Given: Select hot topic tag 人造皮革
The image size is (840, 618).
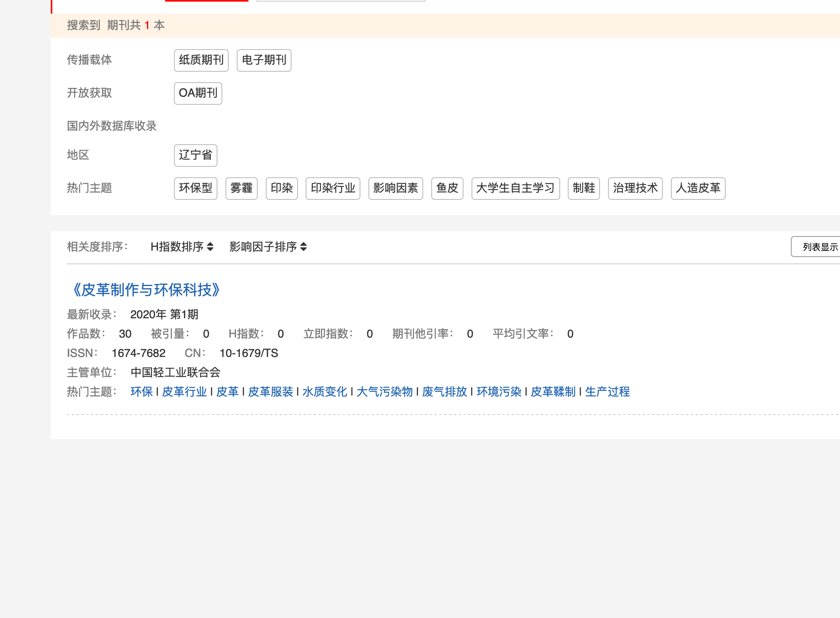Looking at the screenshot, I should (698, 189).
